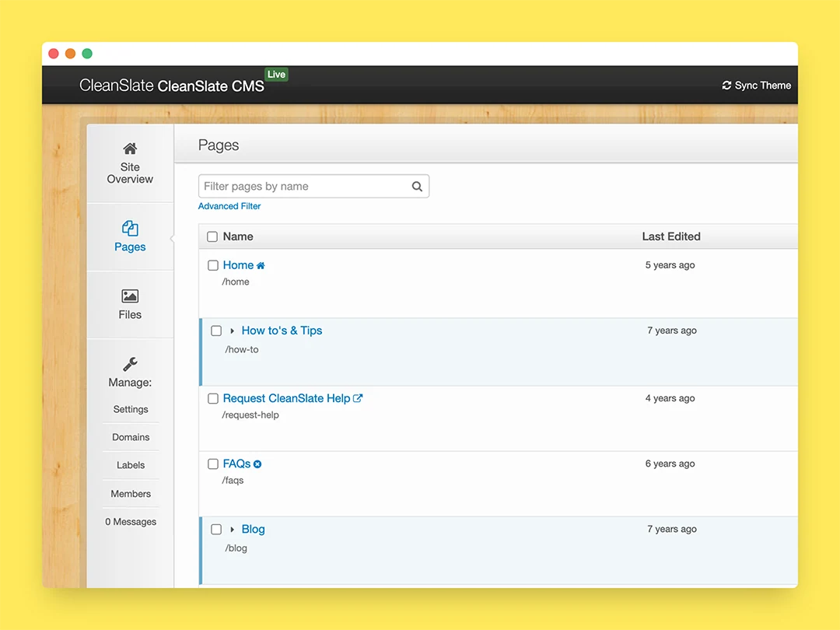This screenshot has width=840, height=630.
Task: Click the green maximize window button
Action: click(87, 54)
